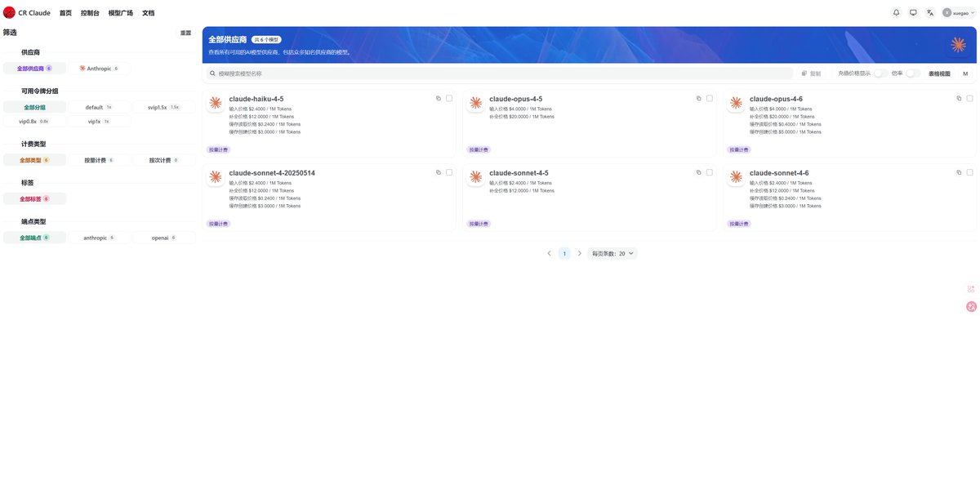Viewport: 980px width, 503px height.
Task: Click the Anthropic logo in the blue banner
Action: coord(958,44)
